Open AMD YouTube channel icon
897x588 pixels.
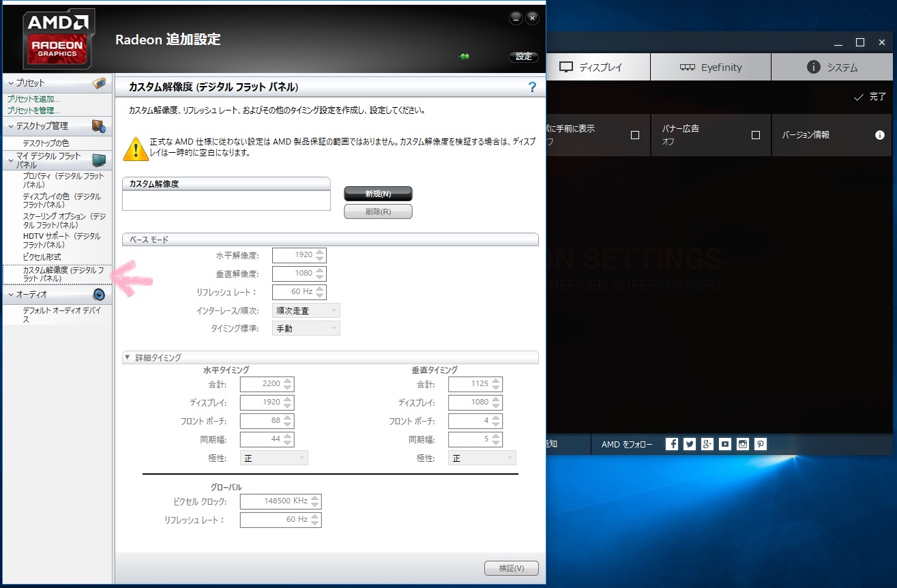[725, 444]
